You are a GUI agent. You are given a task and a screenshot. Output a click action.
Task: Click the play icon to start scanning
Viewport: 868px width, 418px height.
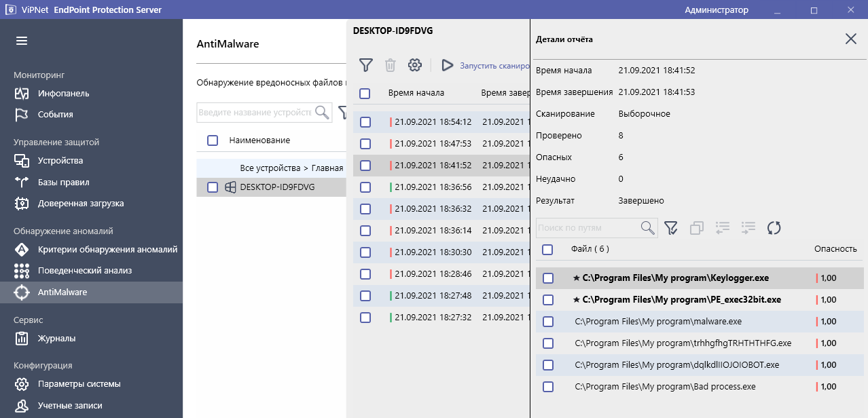point(447,65)
